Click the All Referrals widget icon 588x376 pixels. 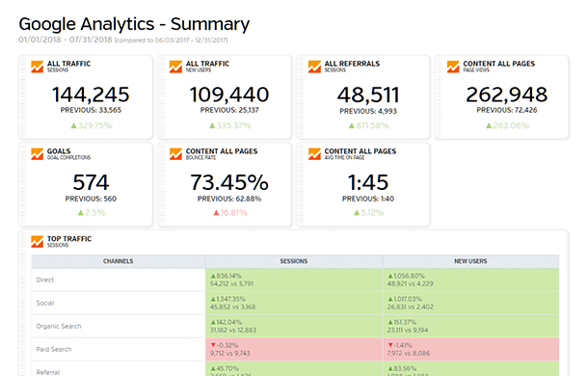click(x=314, y=67)
